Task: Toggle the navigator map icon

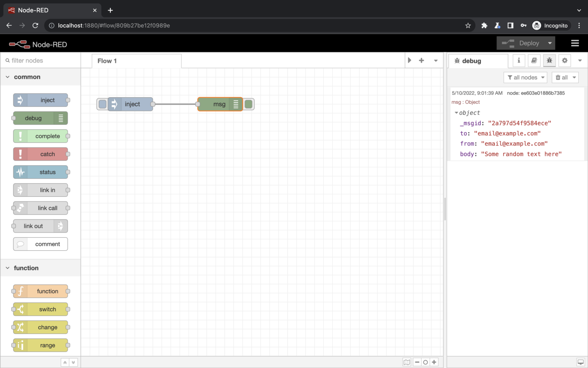Action: 407,362
